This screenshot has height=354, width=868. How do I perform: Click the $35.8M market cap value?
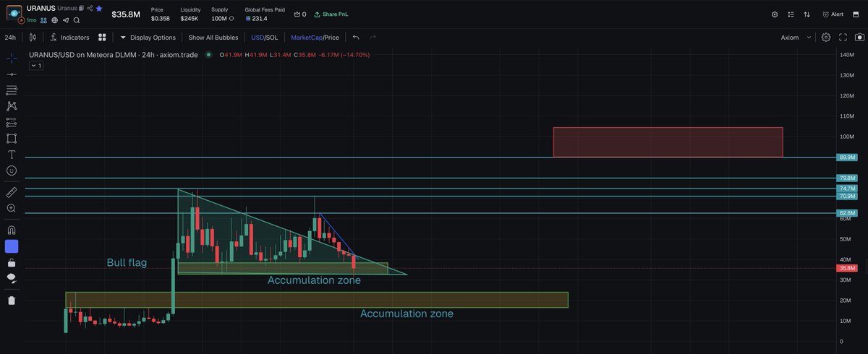coord(126,14)
